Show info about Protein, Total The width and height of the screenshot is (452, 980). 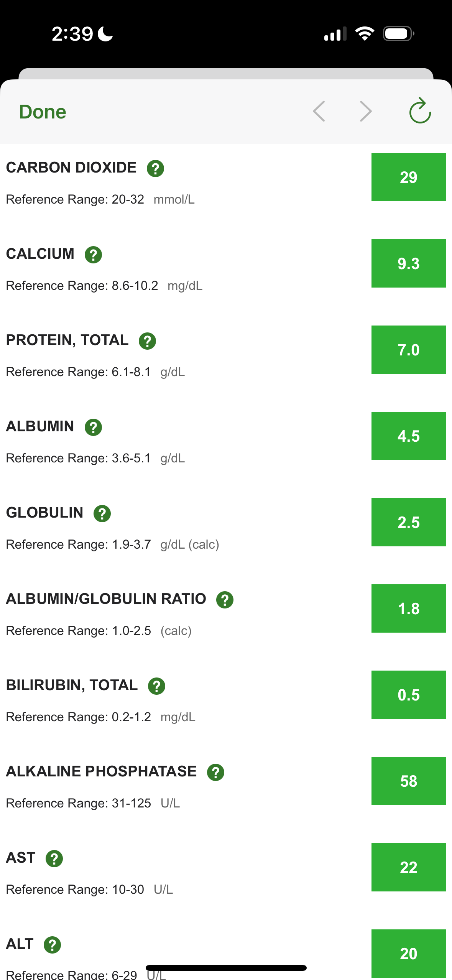(147, 341)
